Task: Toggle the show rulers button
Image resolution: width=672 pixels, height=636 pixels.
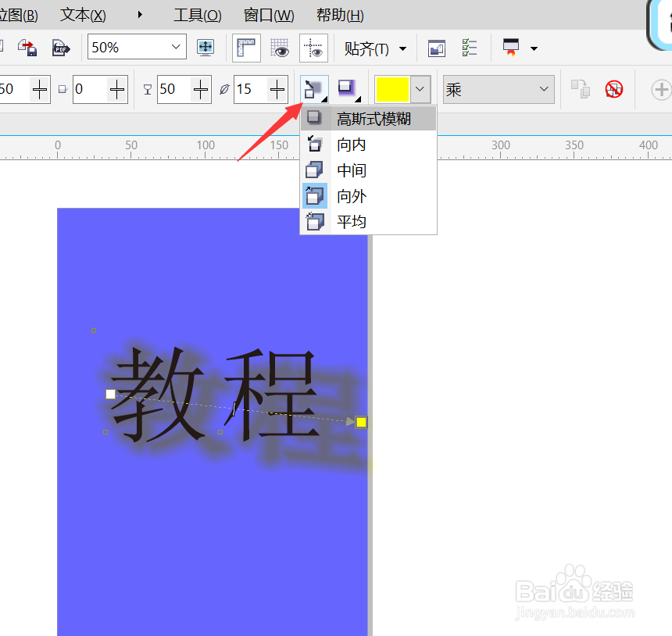Action: (246, 48)
